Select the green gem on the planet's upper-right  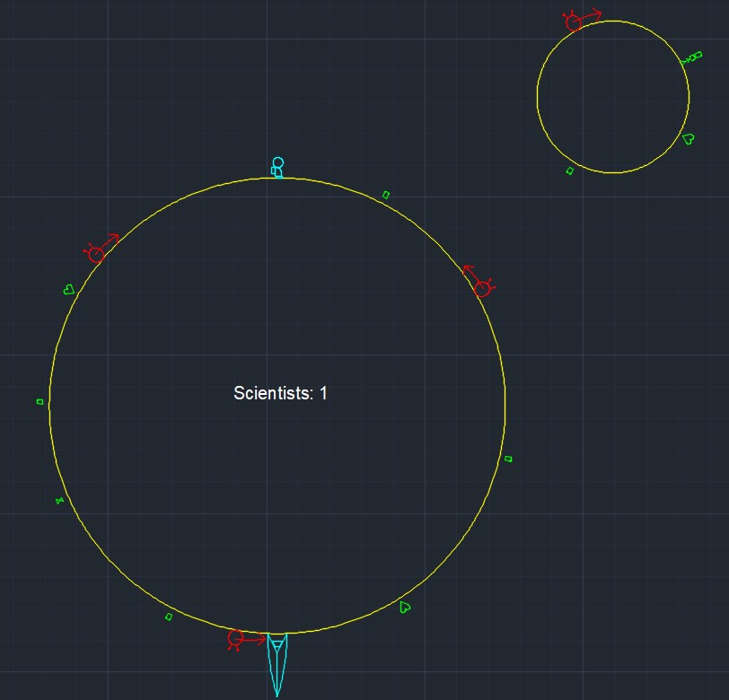pyautogui.click(x=385, y=193)
